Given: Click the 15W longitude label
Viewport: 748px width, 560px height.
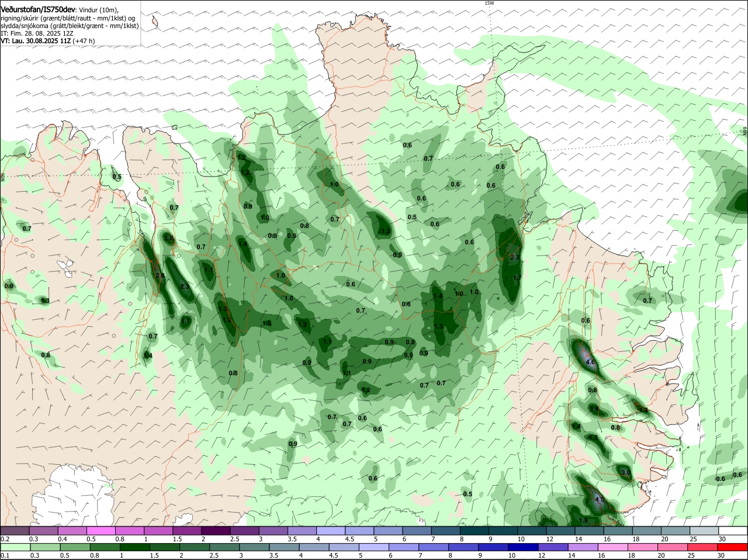Looking at the screenshot, I should click(x=489, y=3).
